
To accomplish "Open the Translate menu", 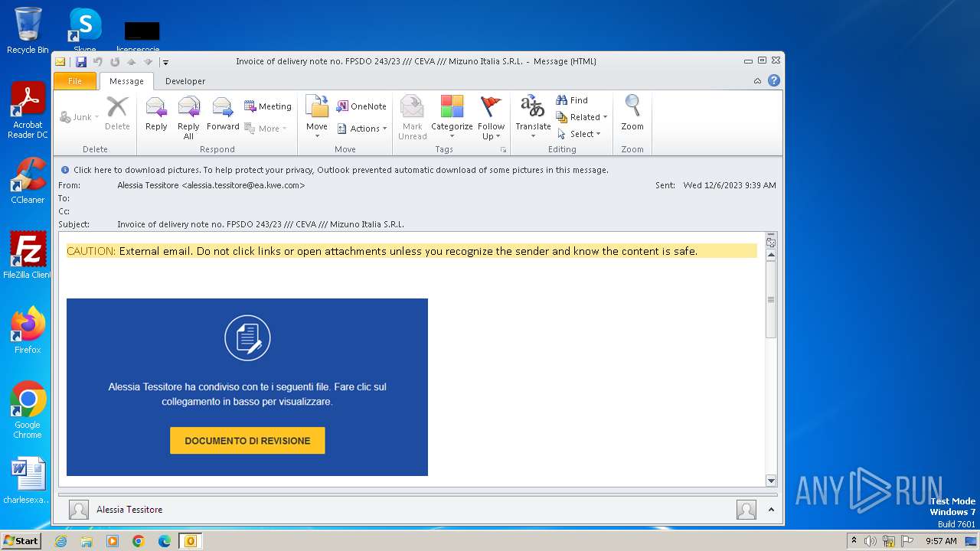I will pyautogui.click(x=533, y=118).
